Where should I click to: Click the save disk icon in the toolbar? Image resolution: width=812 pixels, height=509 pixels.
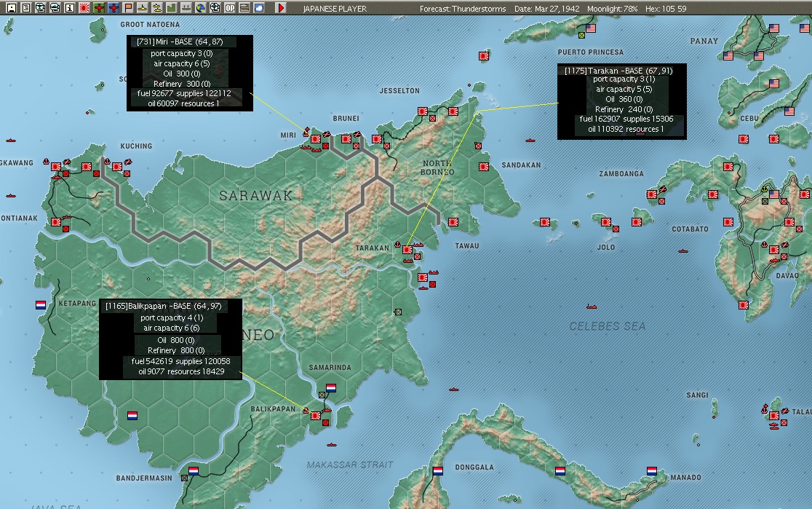point(11,8)
